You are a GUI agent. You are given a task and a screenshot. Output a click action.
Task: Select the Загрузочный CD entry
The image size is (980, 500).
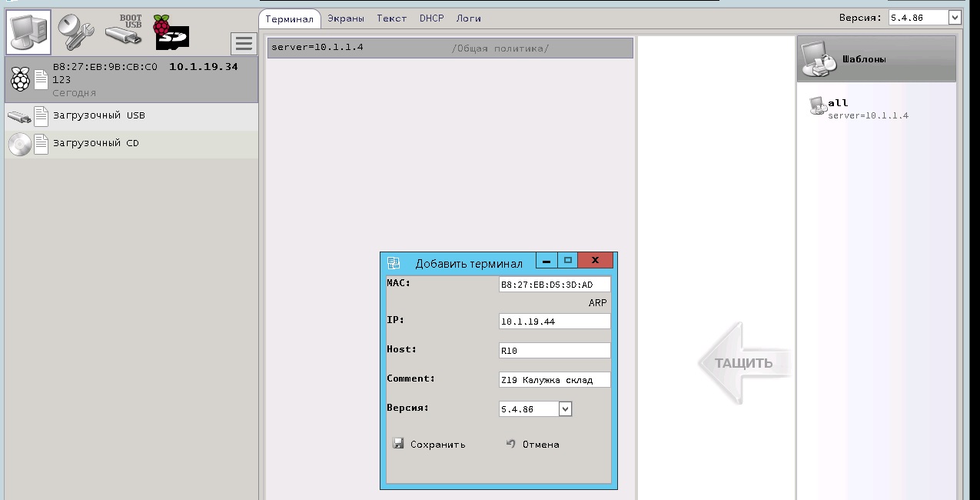point(95,144)
